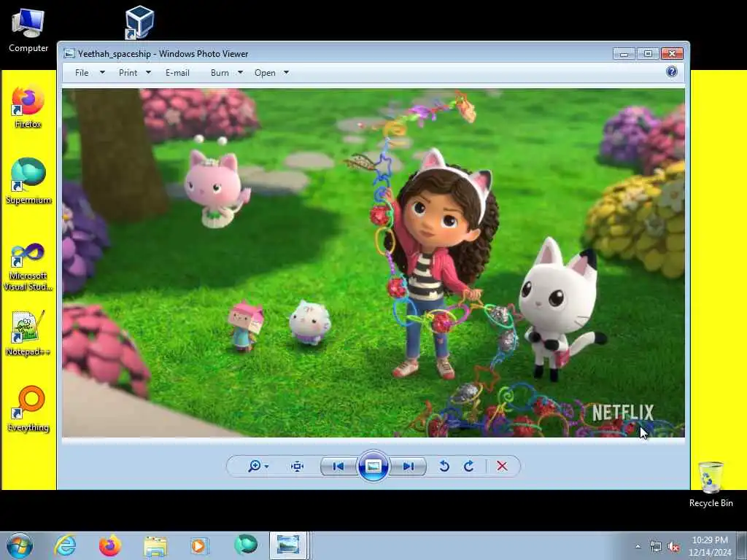Rotate the photo clockwise
Screen dimensions: 747x560
point(469,466)
